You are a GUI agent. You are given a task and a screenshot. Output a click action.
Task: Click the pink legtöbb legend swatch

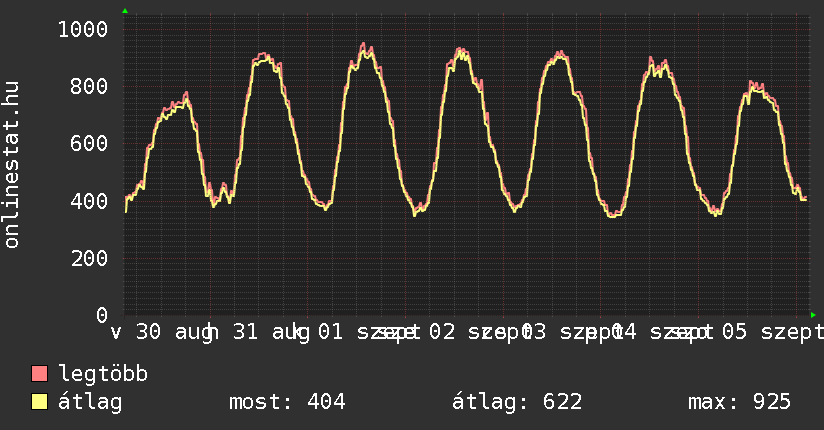(39, 374)
